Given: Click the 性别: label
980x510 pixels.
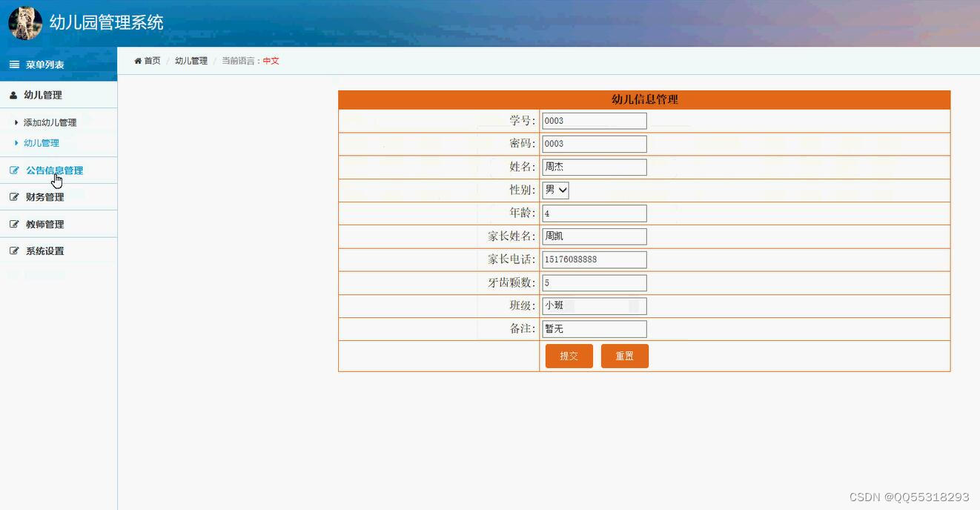Looking at the screenshot, I should point(523,190).
